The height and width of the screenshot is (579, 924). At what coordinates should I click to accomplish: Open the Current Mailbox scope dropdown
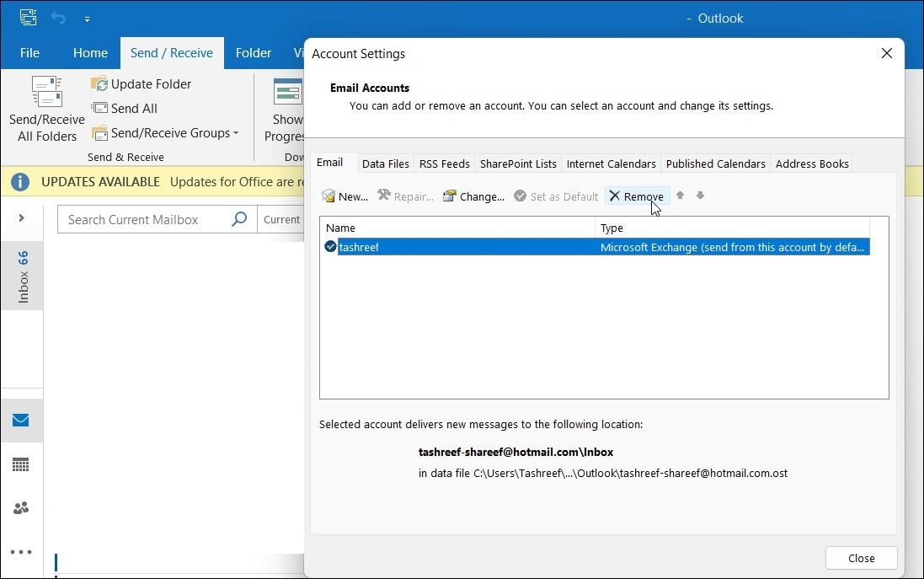tap(281, 220)
